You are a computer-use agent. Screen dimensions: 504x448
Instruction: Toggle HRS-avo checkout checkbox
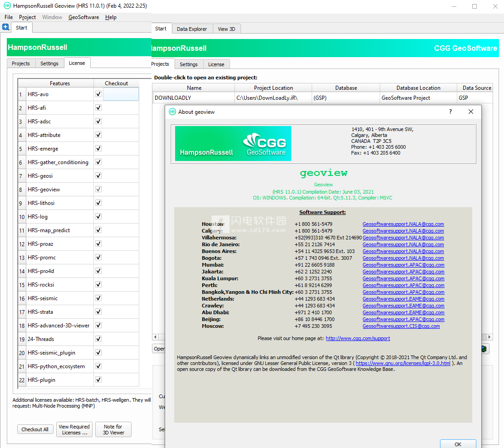click(x=98, y=94)
